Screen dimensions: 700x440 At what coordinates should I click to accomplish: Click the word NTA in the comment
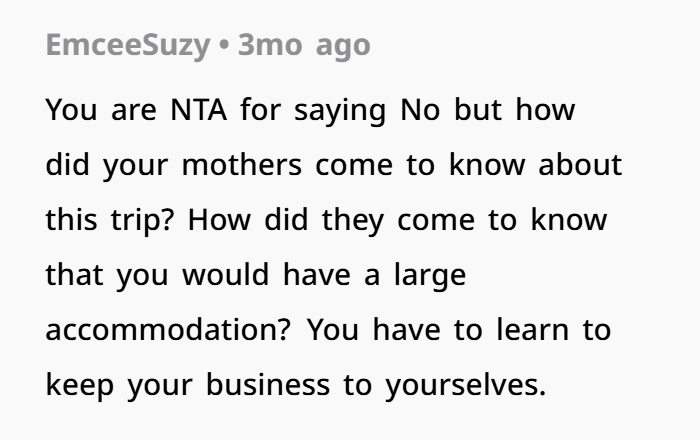coord(198,110)
